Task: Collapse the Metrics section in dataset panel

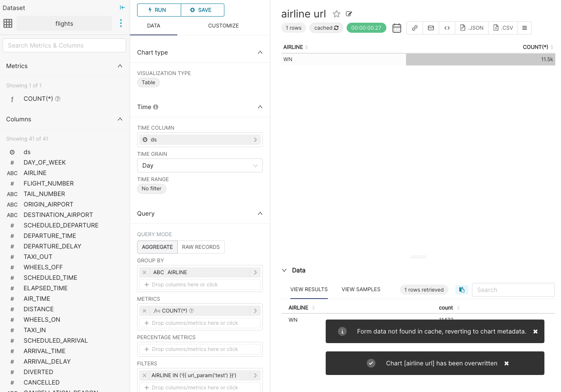Action: point(120,66)
